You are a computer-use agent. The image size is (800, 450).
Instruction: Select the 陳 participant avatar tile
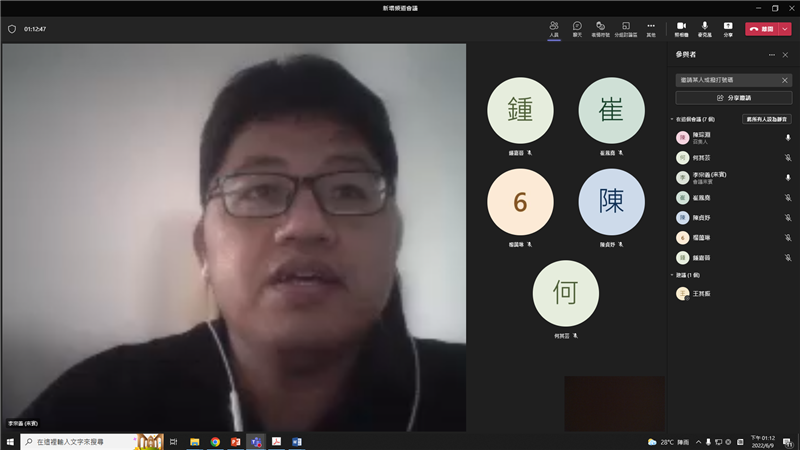(x=611, y=202)
